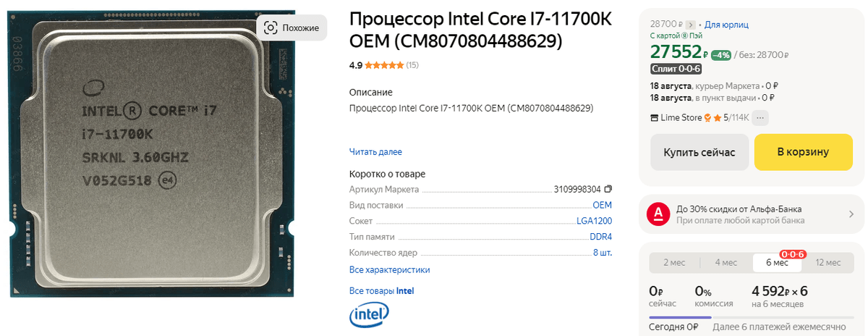Select the 4 мес installment tab
Screen dimensions: 868x336
726,262
